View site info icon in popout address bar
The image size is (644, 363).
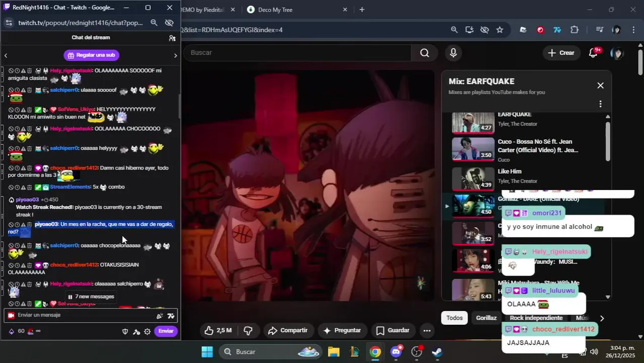pos(9,23)
